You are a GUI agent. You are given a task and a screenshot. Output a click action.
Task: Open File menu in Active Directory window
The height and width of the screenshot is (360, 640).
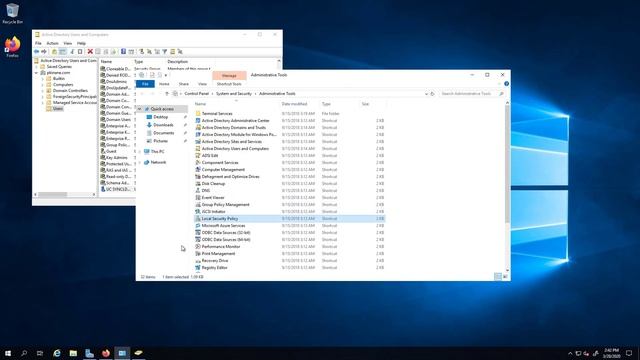(x=38, y=43)
